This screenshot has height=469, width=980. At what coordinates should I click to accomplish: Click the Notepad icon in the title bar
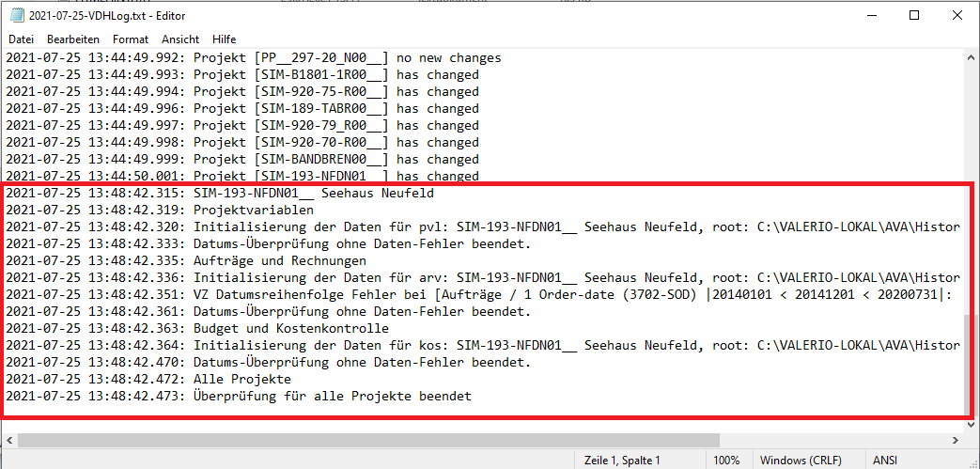pos(17,16)
